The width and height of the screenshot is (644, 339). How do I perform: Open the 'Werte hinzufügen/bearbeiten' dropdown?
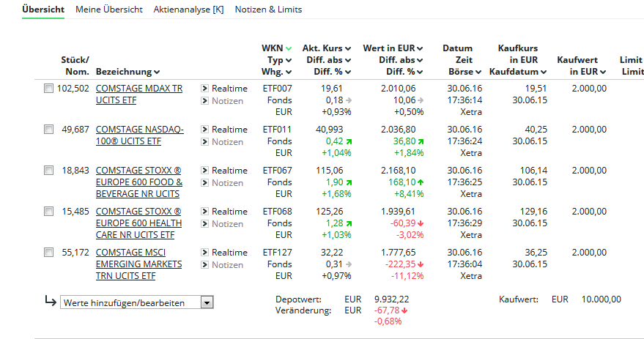[x=207, y=302]
